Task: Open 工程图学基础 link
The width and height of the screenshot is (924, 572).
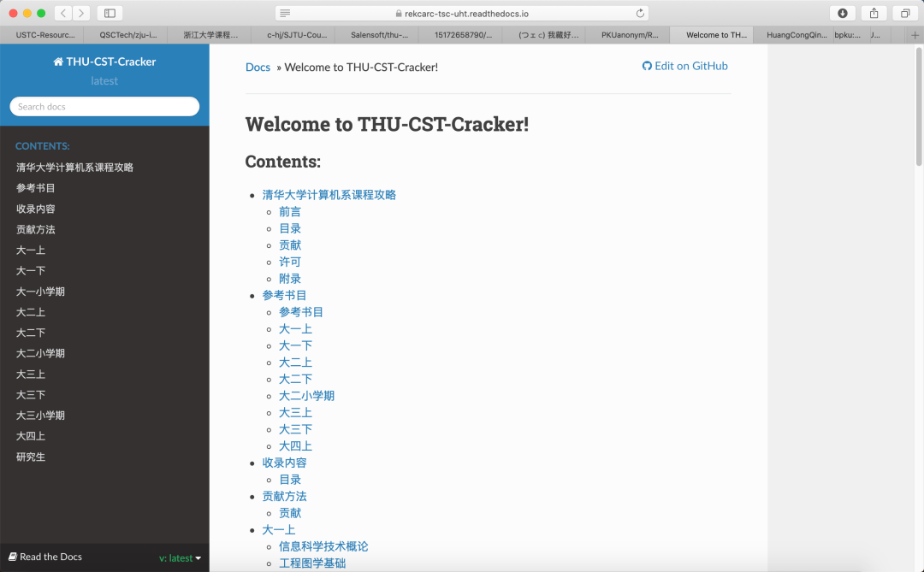Action: [312, 563]
